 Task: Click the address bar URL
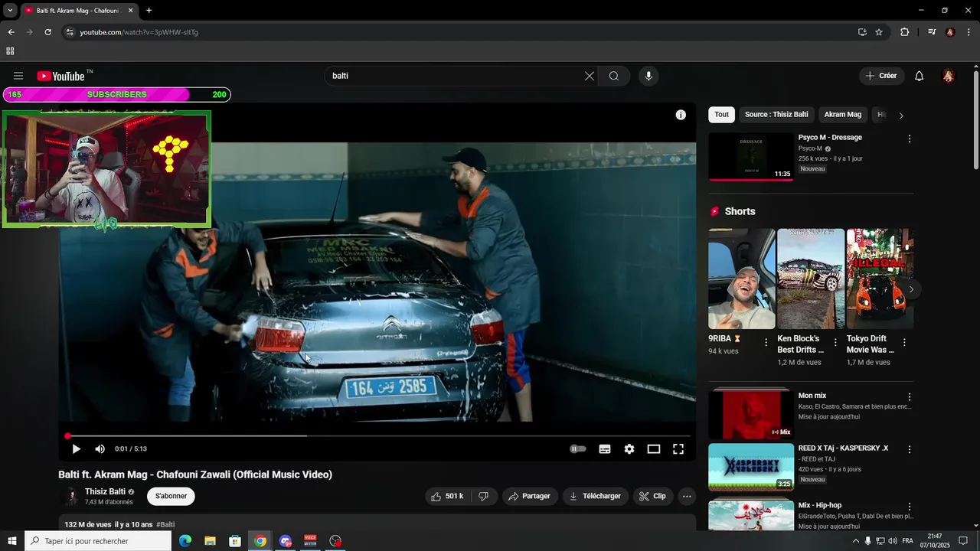click(139, 32)
